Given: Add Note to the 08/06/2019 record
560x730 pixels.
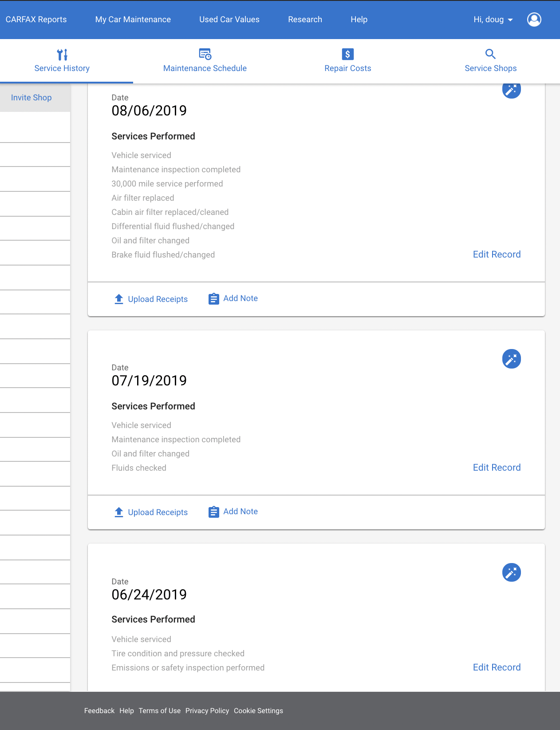Looking at the screenshot, I should coord(241,298).
